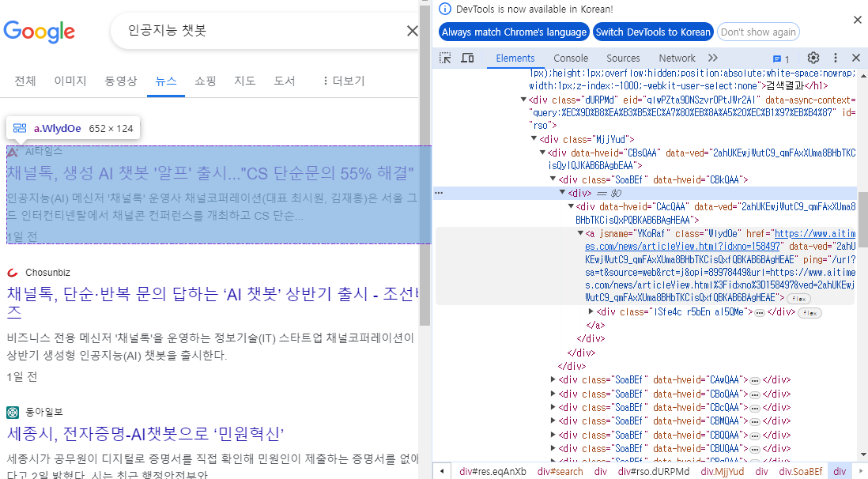The image size is (868, 479).
Task: Click Switch DevTools to Korean button
Action: tap(653, 32)
